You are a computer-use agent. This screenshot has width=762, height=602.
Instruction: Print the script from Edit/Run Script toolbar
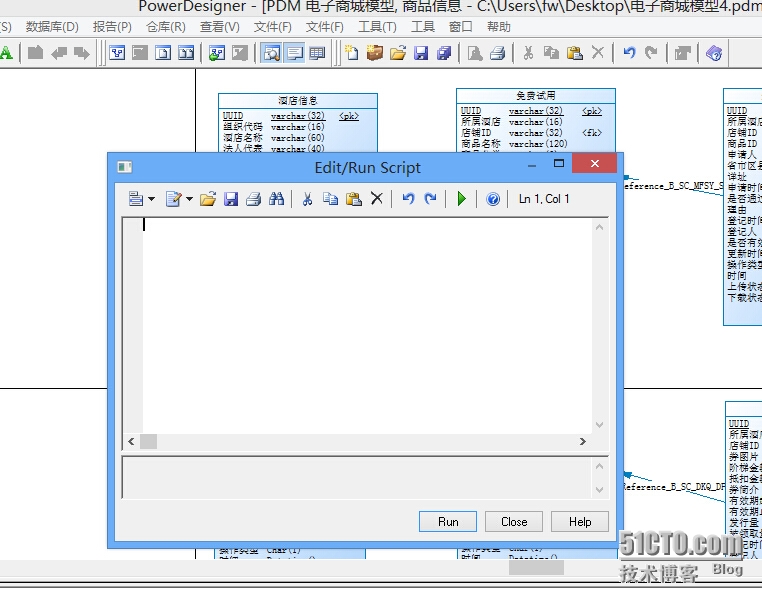253,199
